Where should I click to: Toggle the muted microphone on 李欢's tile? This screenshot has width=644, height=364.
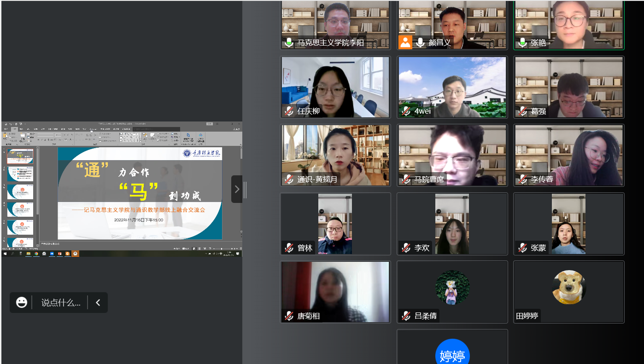pos(406,248)
